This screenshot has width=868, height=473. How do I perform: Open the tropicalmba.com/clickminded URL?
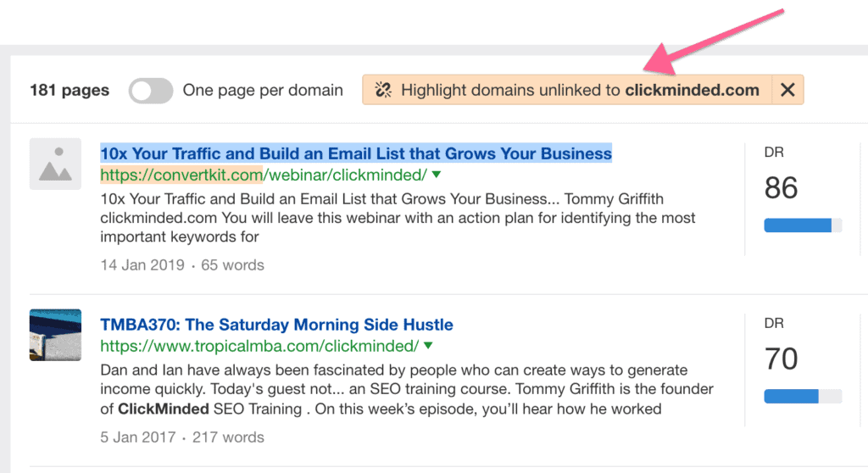259,346
